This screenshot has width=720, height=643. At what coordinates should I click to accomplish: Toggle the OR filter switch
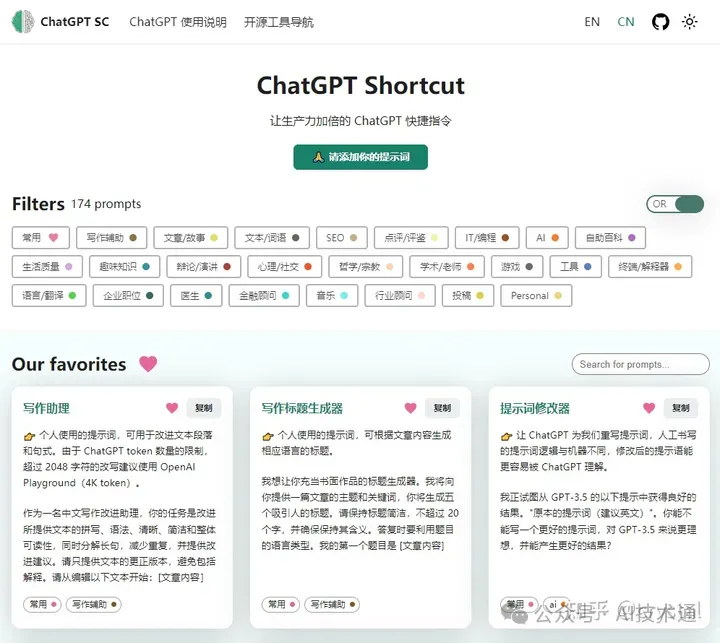(675, 204)
